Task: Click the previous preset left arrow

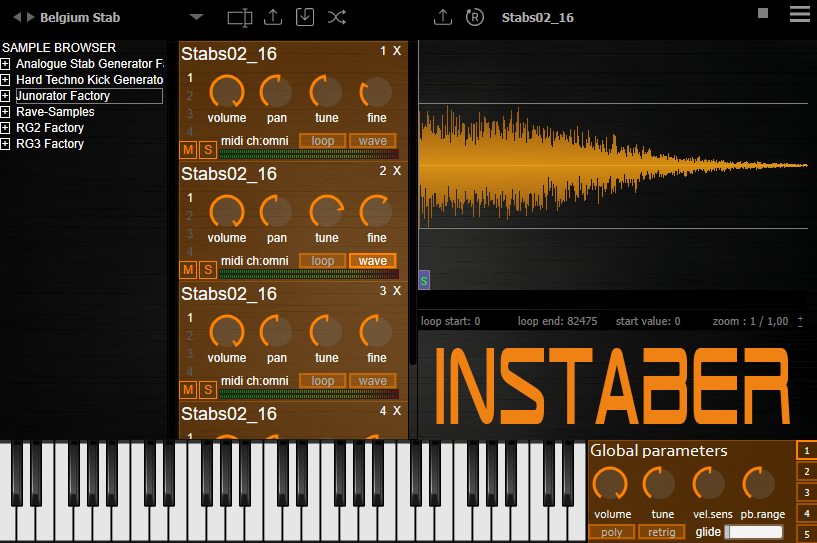Action: click(x=17, y=17)
